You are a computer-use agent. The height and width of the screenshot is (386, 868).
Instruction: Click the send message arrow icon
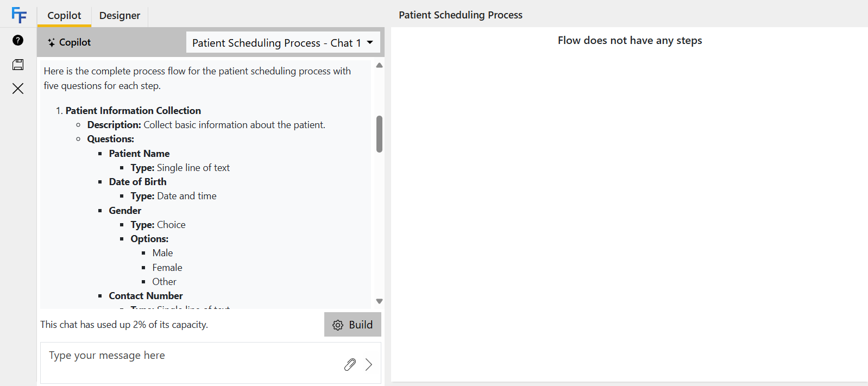(x=369, y=364)
